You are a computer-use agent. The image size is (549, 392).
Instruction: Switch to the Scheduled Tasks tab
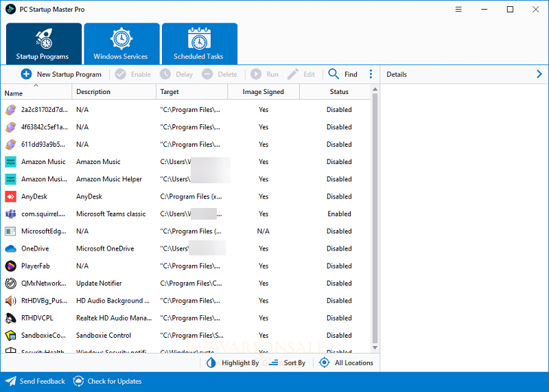(200, 44)
